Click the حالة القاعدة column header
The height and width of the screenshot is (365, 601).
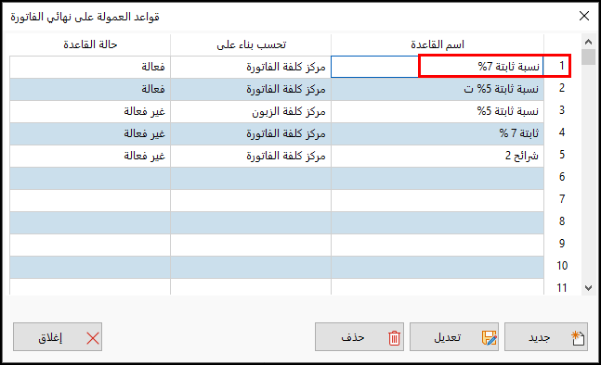90,45
